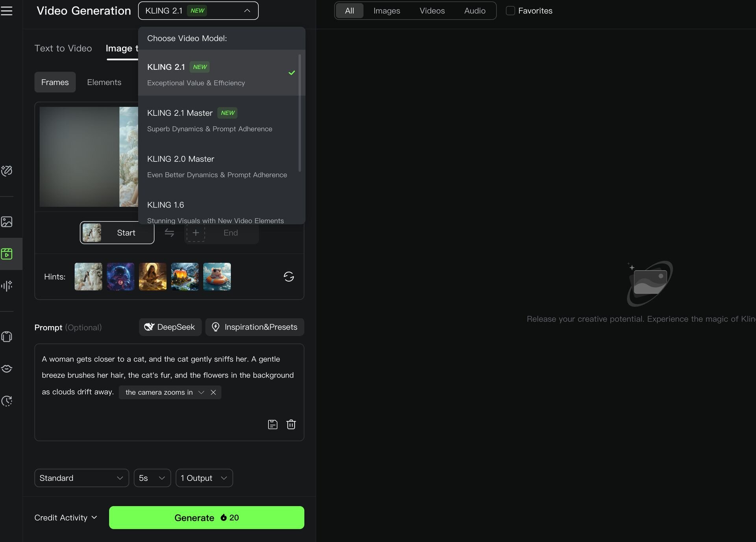This screenshot has width=756, height=542.
Task: Open Inspiration&Presets
Action: click(x=255, y=327)
